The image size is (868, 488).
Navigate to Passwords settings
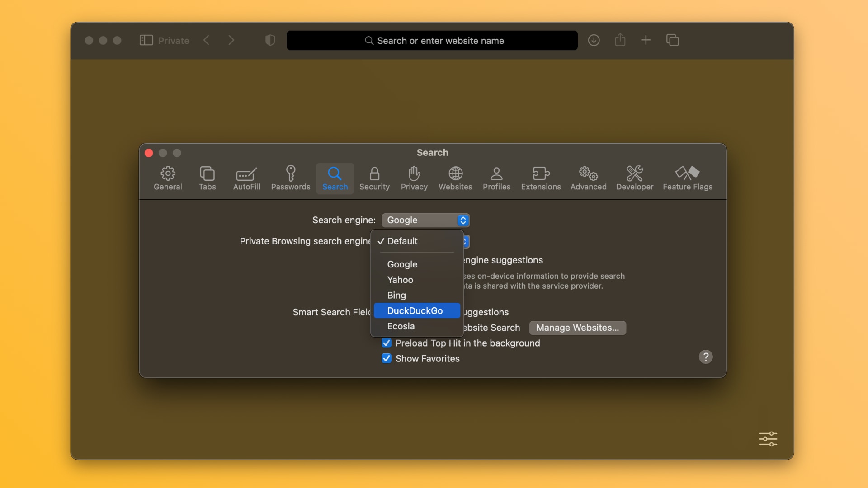click(x=290, y=178)
